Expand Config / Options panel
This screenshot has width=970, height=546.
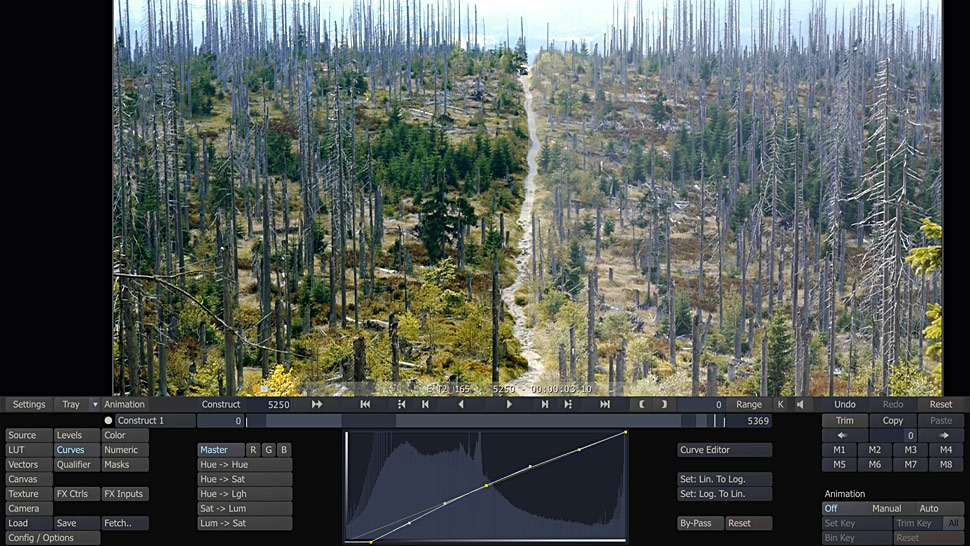click(52, 538)
